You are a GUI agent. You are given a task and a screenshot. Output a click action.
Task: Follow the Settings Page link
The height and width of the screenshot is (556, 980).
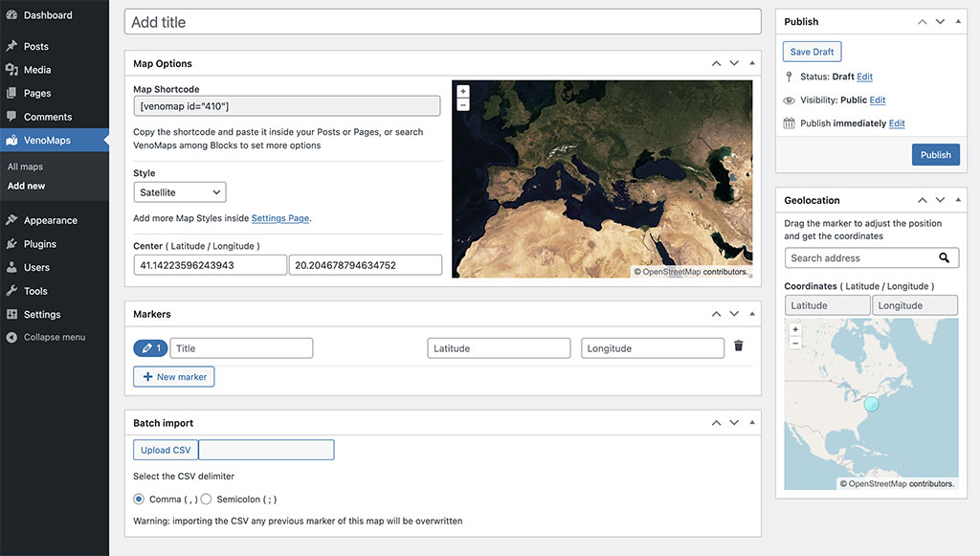tap(280, 218)
